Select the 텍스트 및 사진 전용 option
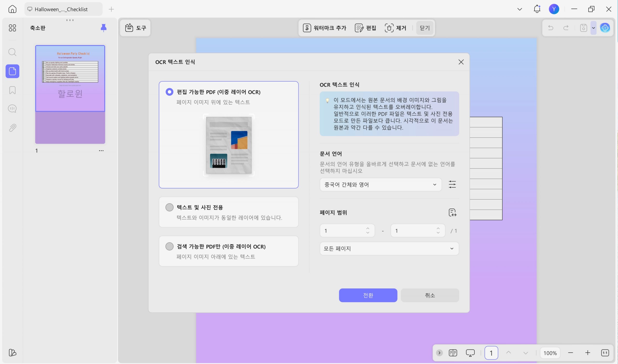The width and height of the screenshot is (618, 364). [x=169, y=207]
